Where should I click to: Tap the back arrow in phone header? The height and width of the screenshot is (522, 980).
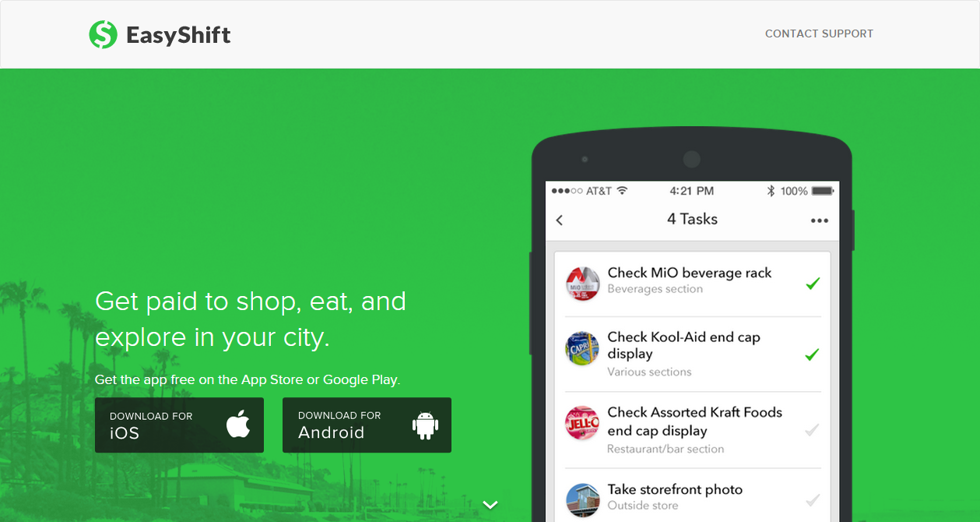pos(560,220)
